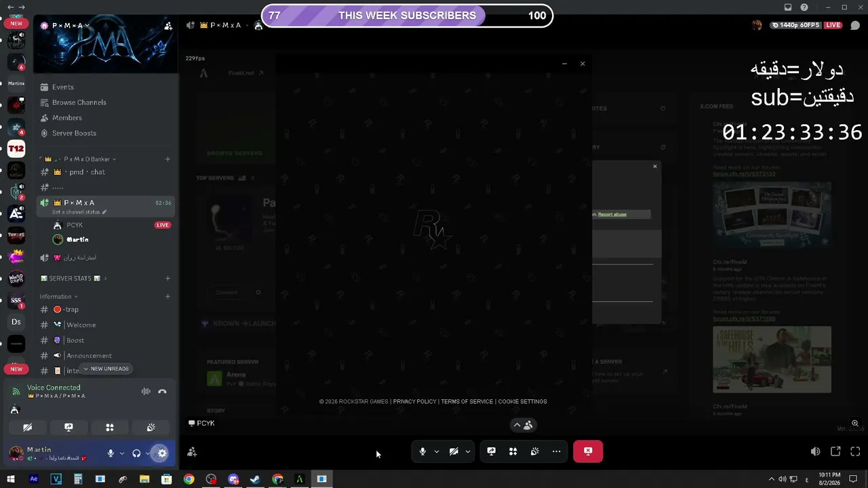Open User Settings gear
Screen dimensions: 868x488
162,453
